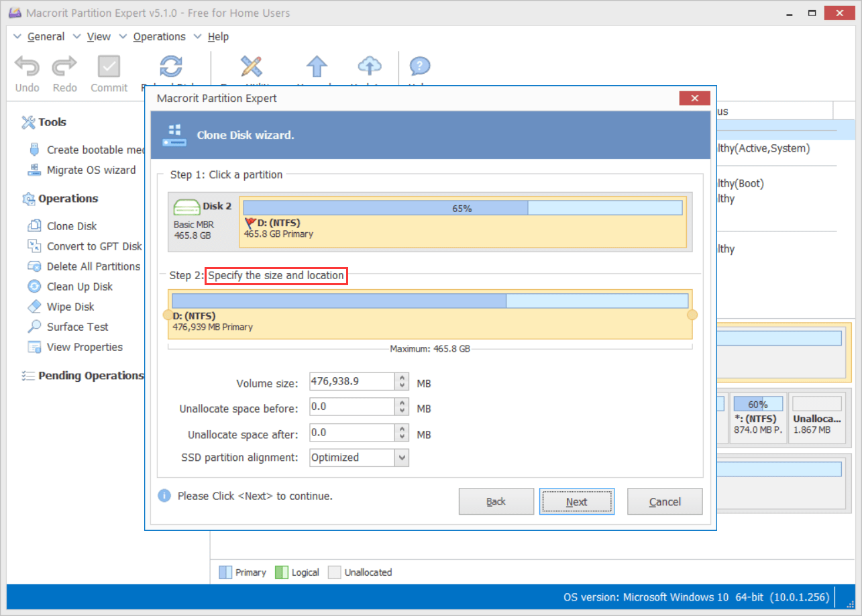Viewport: 862px width, 616px height.
Task: Click the Reload Disk refresh icon
Action: click(171, 66)
